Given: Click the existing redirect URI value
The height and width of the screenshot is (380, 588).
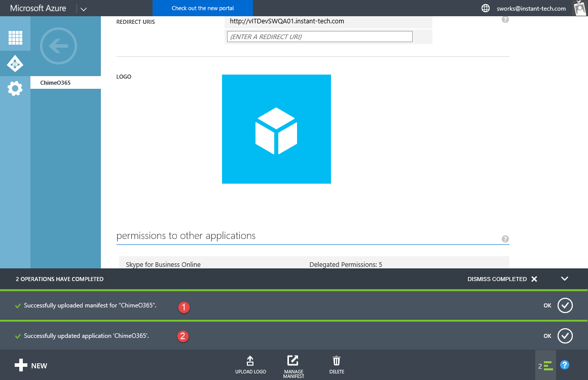Looking at the screenshot, I should pos(287,21).
